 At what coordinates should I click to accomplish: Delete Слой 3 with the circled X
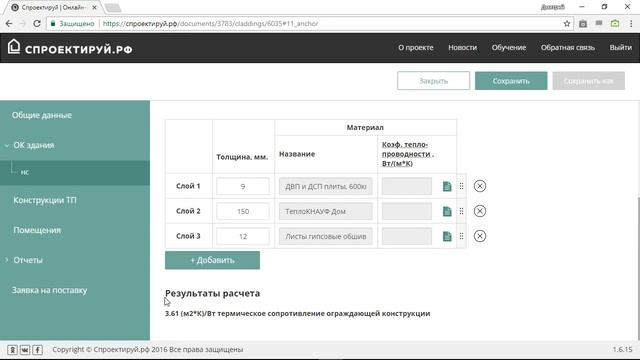480,236
